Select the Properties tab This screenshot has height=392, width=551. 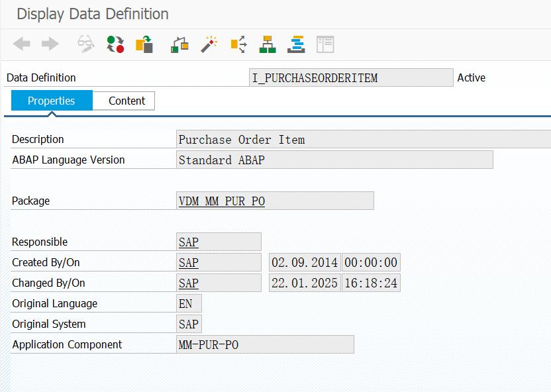pos(52,101)
